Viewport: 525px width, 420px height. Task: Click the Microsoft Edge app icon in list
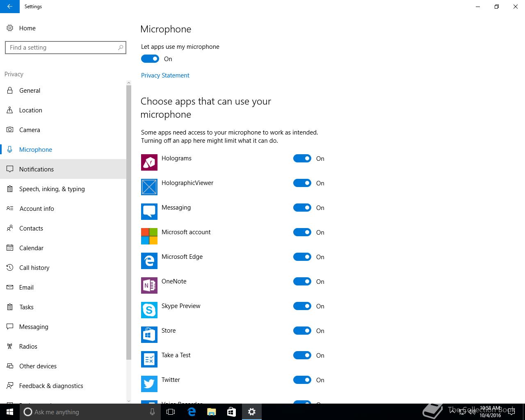coord(149,261)
